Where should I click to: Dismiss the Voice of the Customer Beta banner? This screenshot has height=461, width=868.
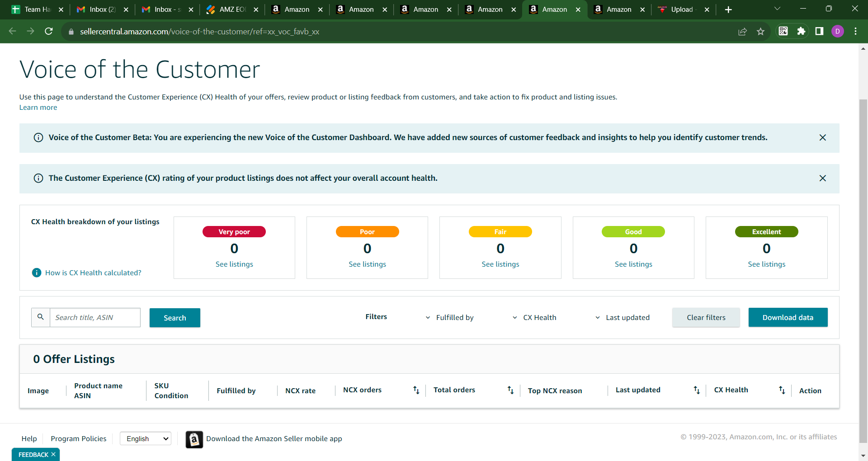(823, 137)
